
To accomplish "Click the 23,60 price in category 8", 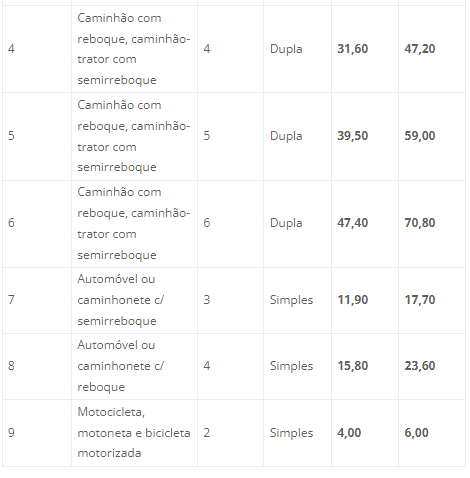I will click(420, 366).
